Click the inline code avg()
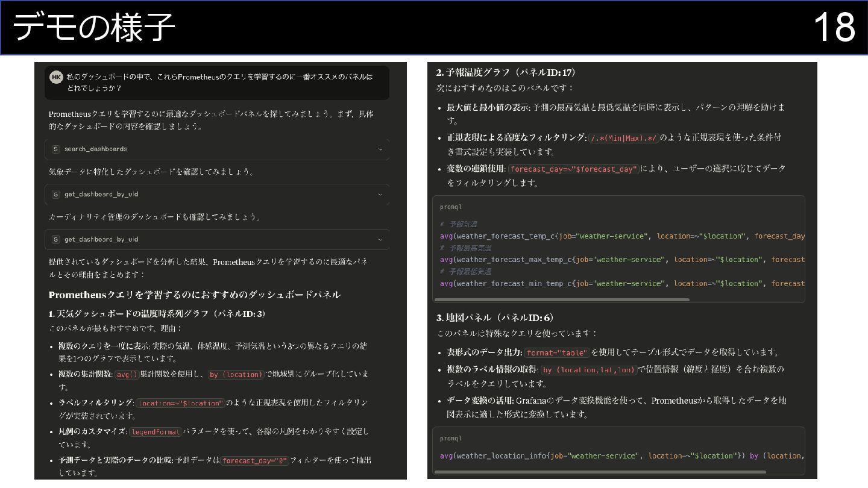This screenshot has height=488, width=868. pyautogui.click(x=127, y=374)
